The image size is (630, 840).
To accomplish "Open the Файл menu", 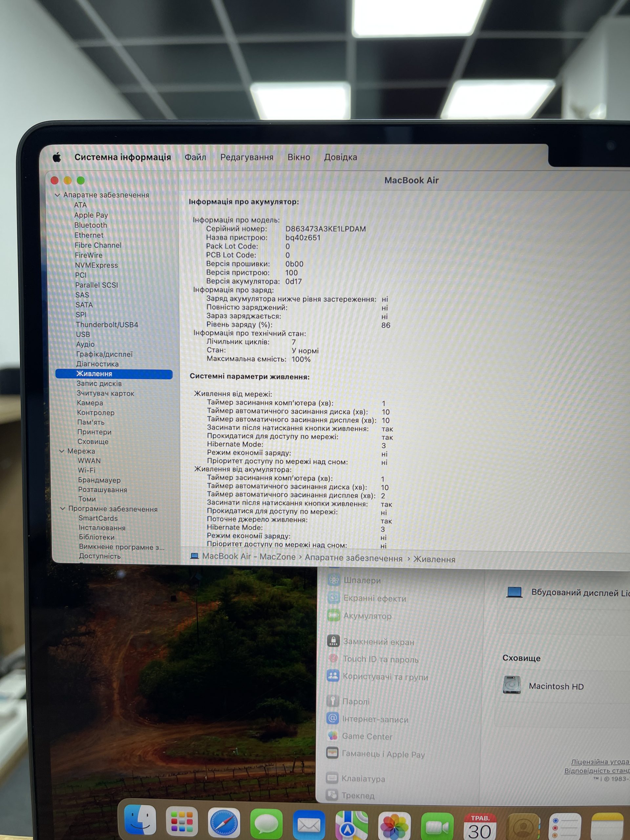I will [195, 157].
